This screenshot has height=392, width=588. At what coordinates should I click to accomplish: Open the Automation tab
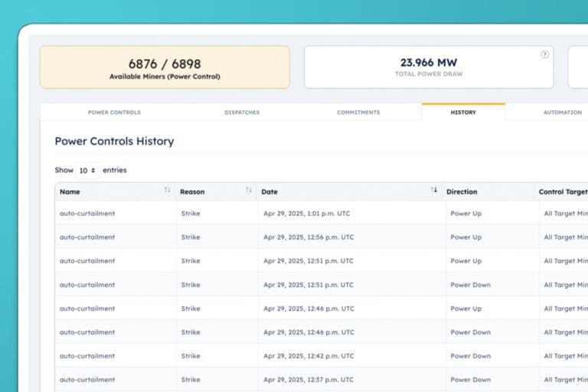point(562,113)
